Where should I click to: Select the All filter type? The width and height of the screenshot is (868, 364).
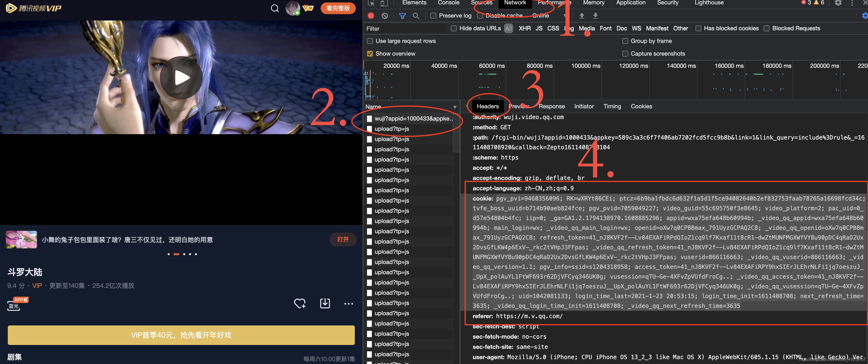(x=508, y=28)
